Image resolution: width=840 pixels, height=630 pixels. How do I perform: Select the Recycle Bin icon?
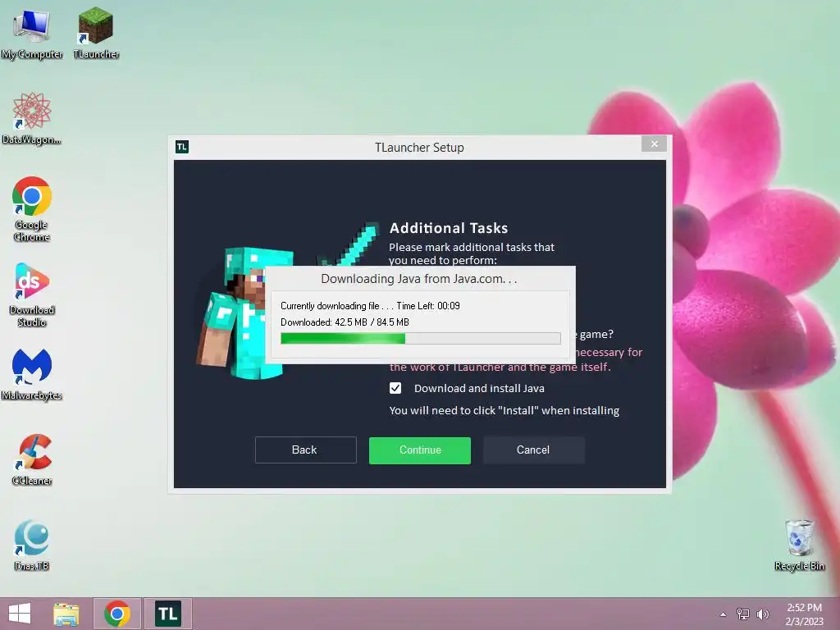799,545
